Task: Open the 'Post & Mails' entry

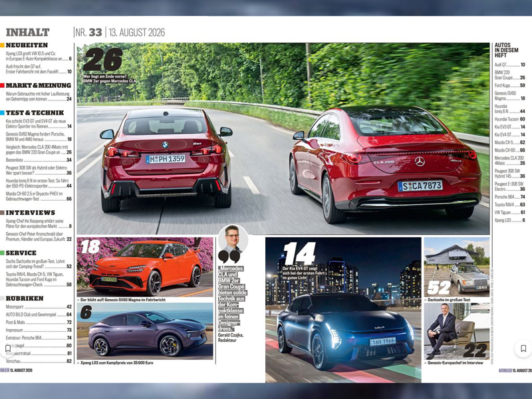Action: coord(39,323)
